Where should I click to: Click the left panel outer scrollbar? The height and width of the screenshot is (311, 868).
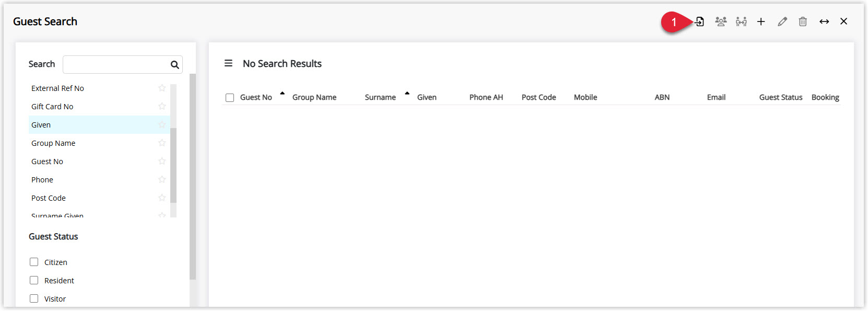click(x=193, y=177)
